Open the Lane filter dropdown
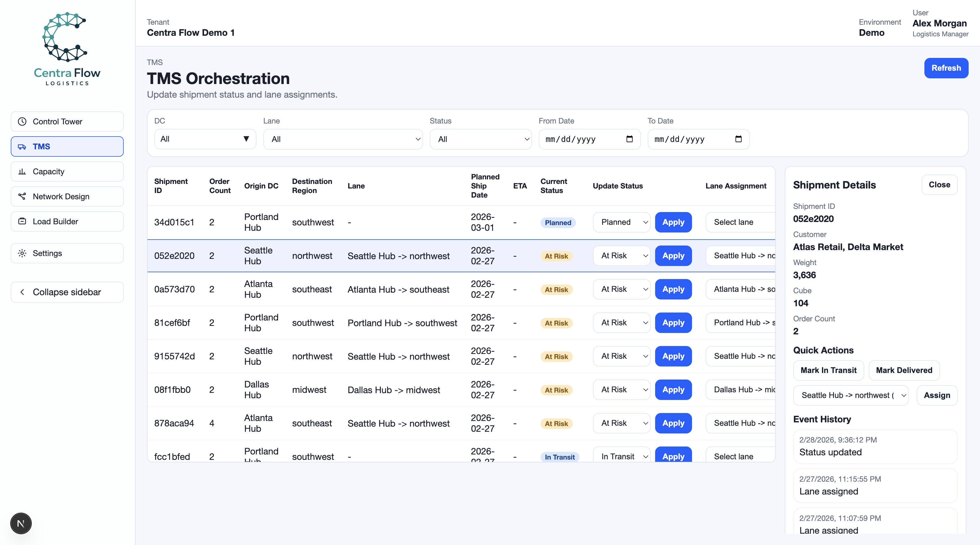The image size is (980, 545). [342, 139]
